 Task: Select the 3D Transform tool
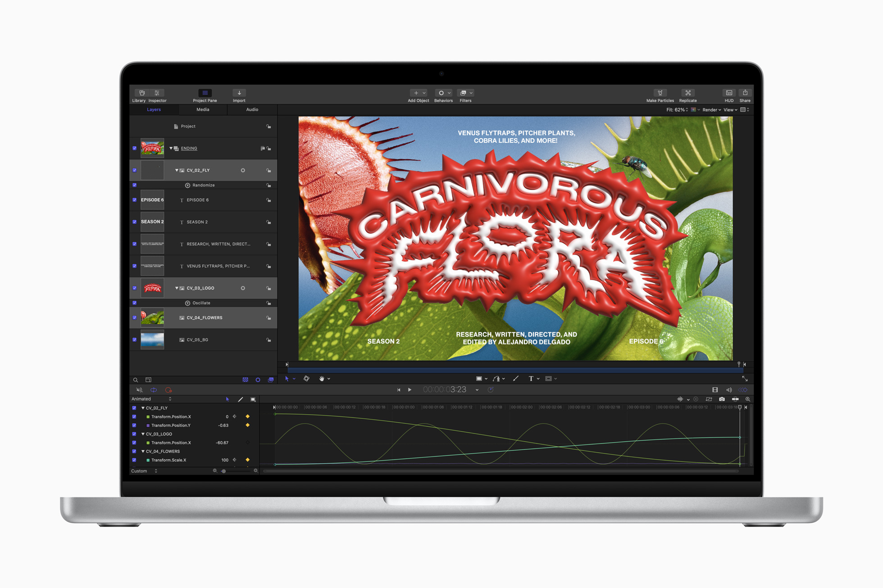click(x=307, y=379)
